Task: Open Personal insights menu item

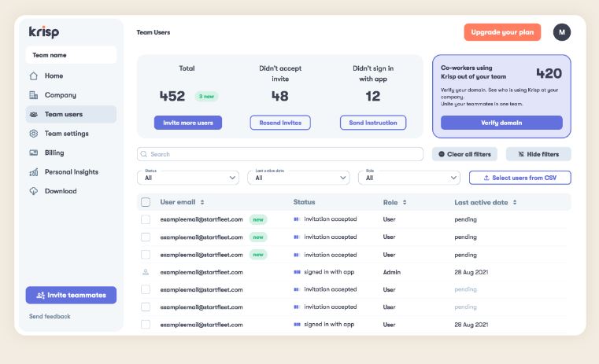Action: 71,172
